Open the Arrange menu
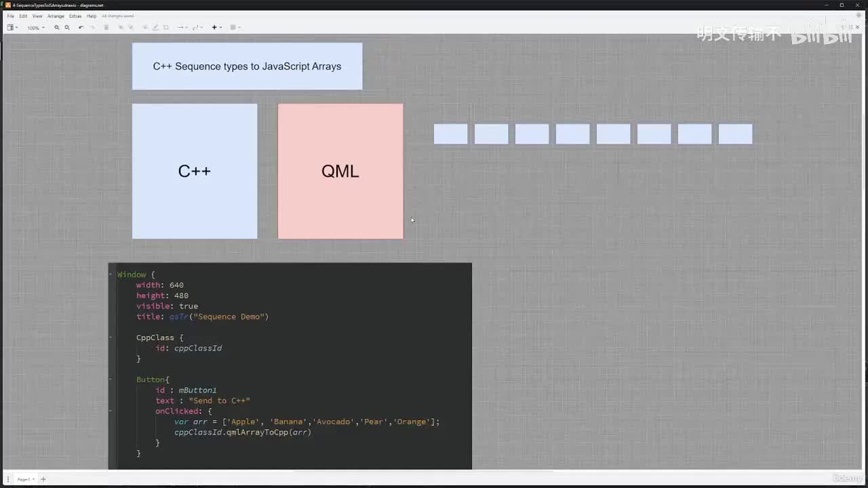The height and width of the screenshot is (488, 868). coord(56,16)
